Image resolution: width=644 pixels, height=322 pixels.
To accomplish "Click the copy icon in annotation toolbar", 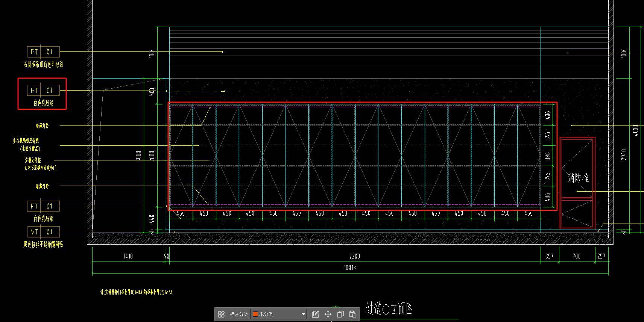I will click(x=340, y=314).
